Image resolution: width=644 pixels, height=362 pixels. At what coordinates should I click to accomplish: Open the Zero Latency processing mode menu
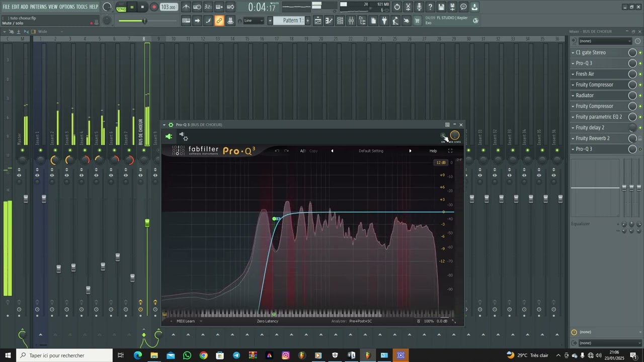click(x=268, y=321)
